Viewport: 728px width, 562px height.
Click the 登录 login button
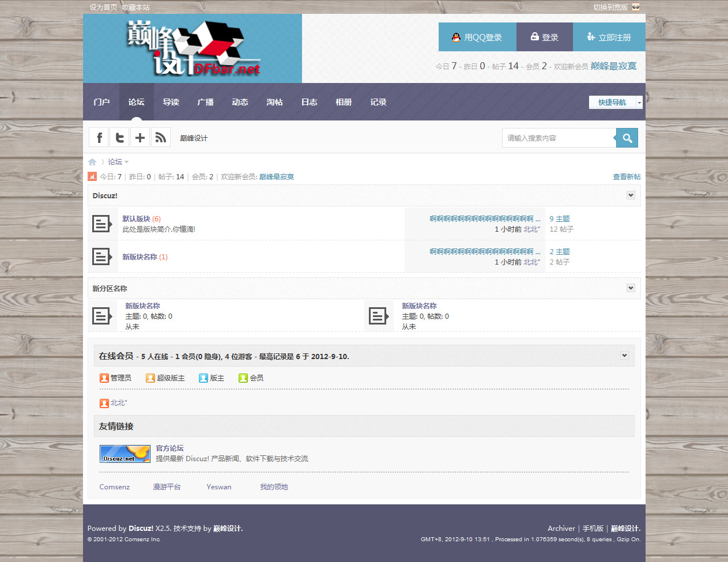coord(545,37)
